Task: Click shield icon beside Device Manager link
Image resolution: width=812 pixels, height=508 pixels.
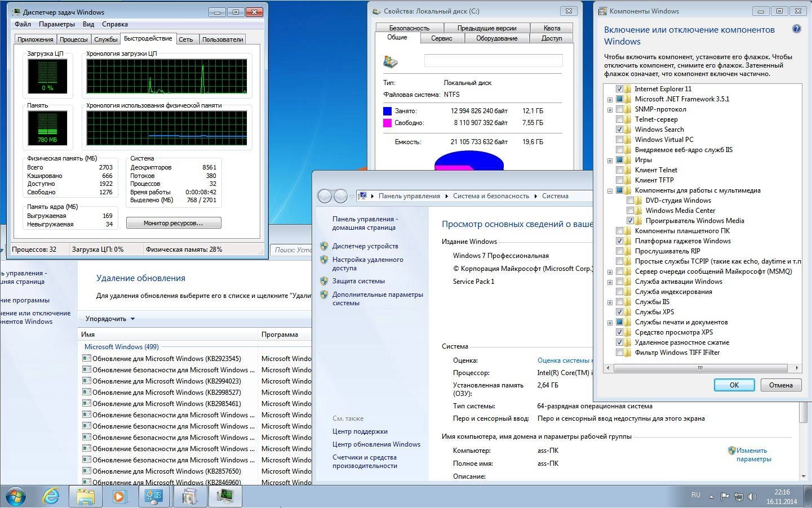Action: [324, 246]
